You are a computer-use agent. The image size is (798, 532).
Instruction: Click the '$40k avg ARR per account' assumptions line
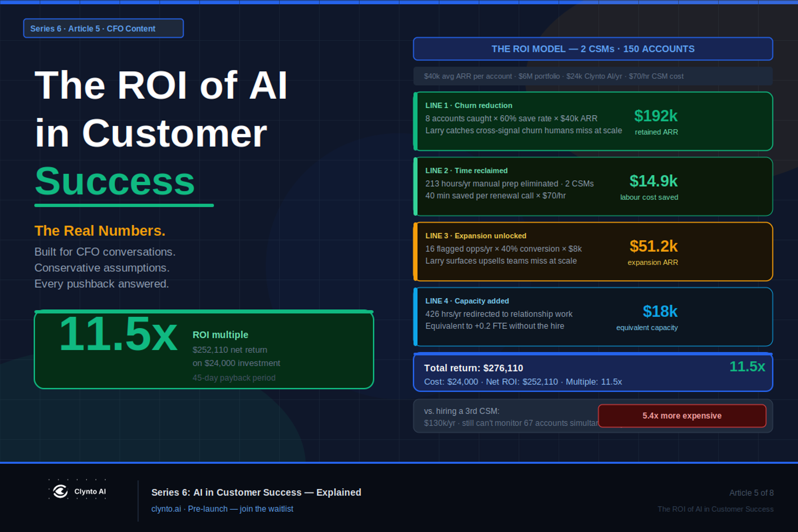tap(554, 76)
